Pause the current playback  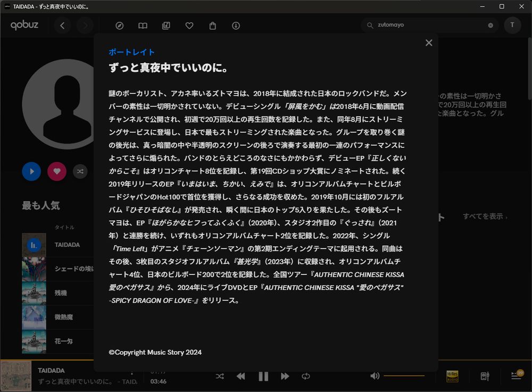263,376
